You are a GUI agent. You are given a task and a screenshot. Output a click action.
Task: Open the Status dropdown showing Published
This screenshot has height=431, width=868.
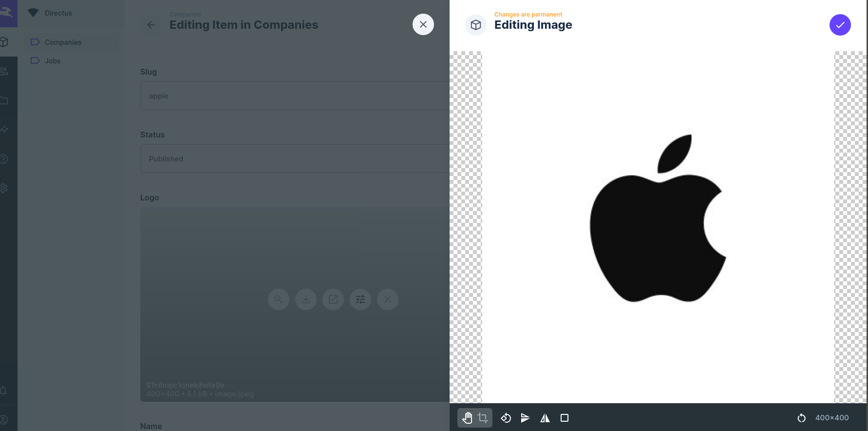295,158
